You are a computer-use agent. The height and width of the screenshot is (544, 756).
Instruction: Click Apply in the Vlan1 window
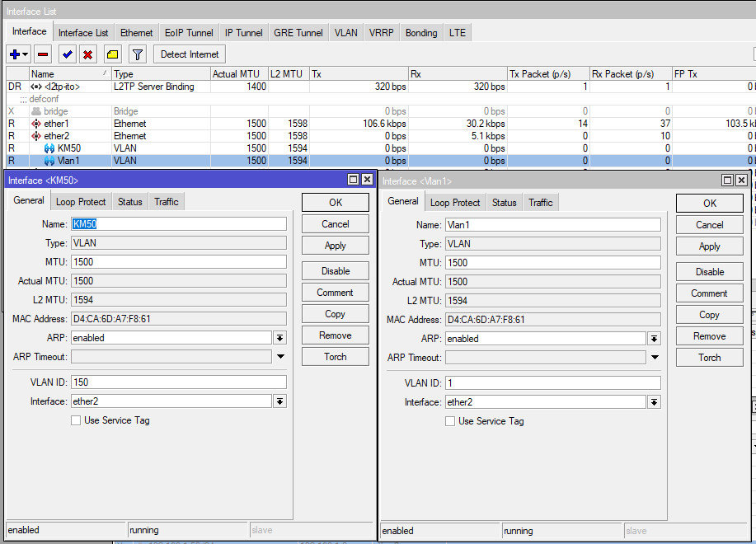(709, 246)
